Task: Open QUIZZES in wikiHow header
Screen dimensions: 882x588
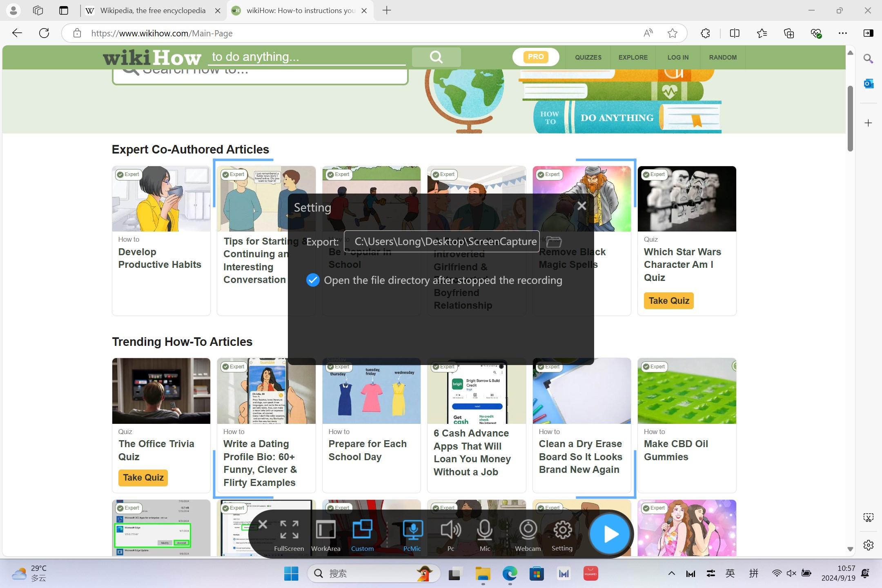Action: coord(588,58)
